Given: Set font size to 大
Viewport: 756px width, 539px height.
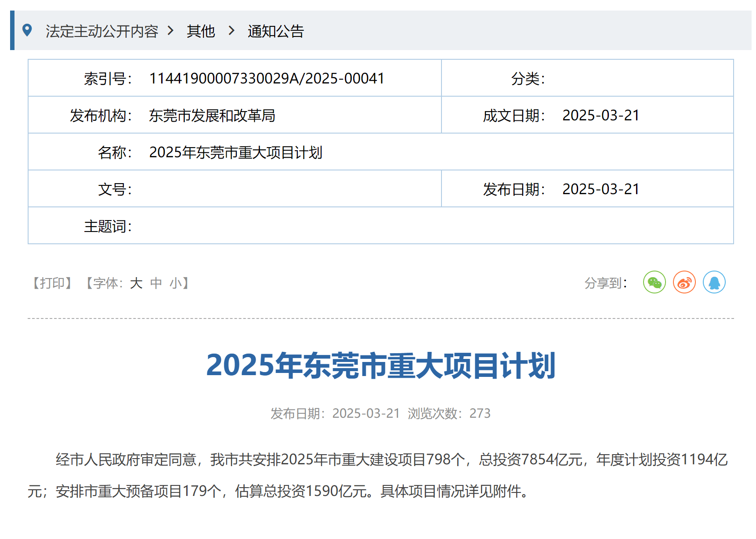Looking at the screenshot, I should [x=136, y=283].
